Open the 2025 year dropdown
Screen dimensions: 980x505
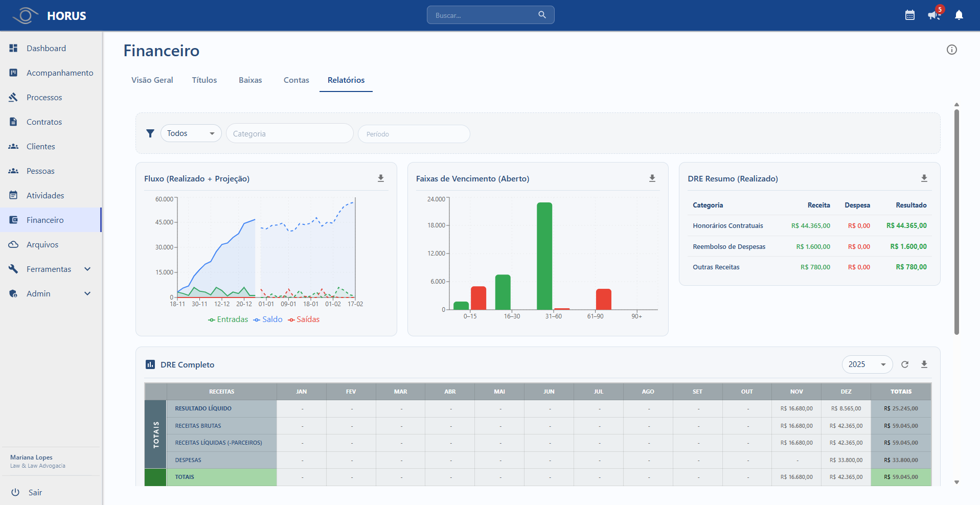[x=867, y=364]
